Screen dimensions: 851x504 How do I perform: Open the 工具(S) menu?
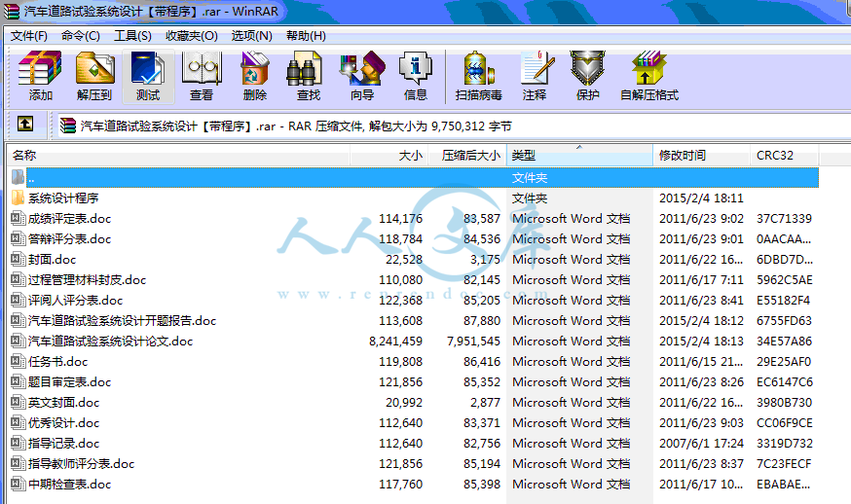pyautogui.click(x=132, y=36)
